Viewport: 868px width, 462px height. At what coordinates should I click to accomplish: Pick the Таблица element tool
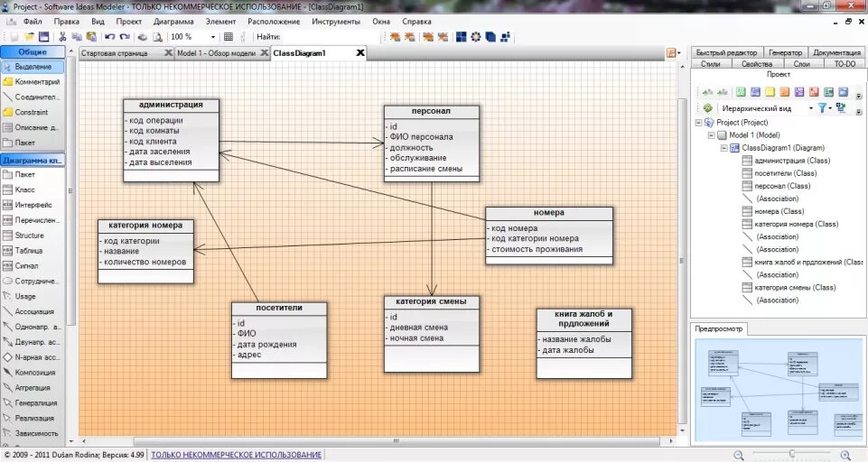point(33,251)
